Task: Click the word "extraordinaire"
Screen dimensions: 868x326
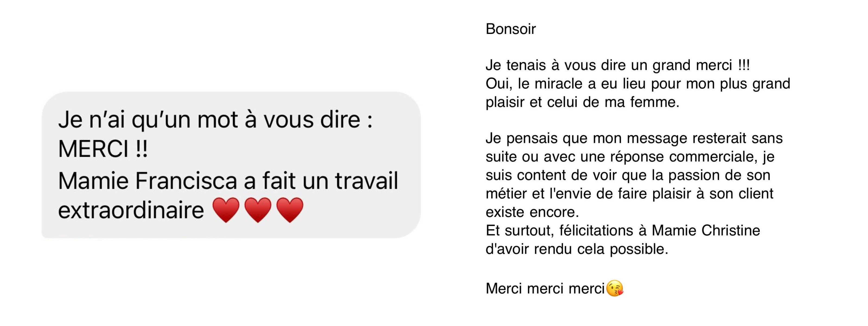Action: tap(131, 210)
